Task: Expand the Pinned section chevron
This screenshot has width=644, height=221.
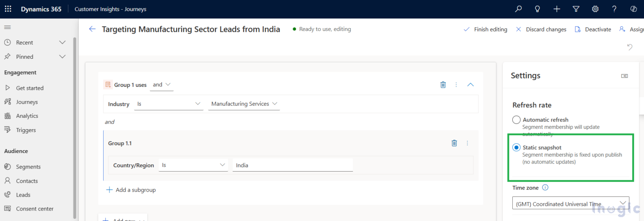Action: (x=62, y=57)
